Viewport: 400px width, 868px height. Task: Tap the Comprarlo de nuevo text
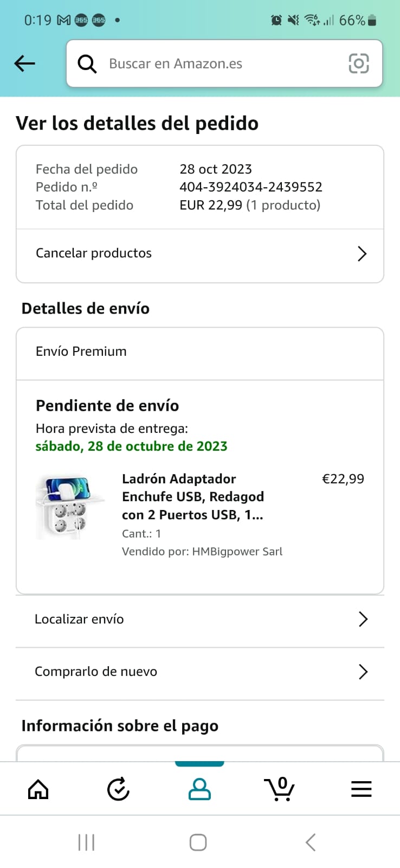pos(96,672)
